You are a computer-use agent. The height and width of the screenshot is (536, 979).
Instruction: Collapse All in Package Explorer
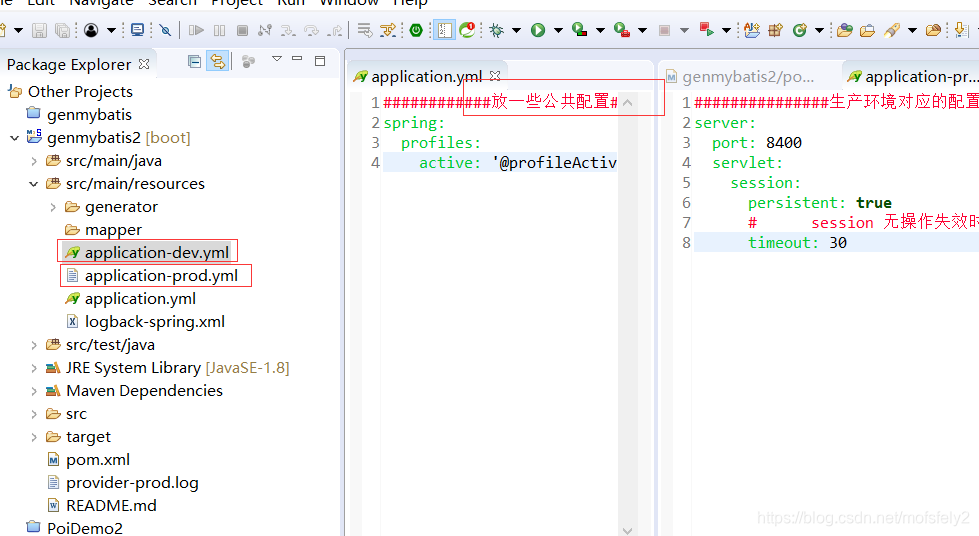point(194,61)
